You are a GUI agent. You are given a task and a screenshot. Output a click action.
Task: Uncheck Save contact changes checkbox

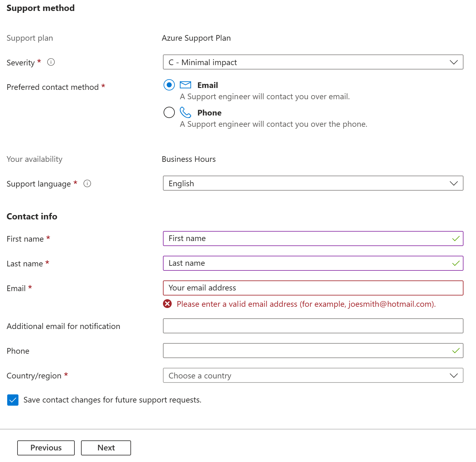pyautogui.click(x=13, y=400)
